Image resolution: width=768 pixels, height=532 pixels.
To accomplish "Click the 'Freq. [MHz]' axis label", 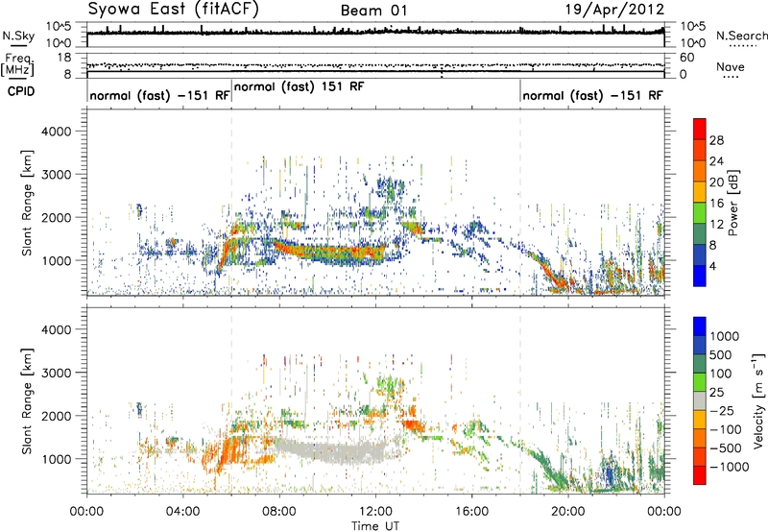I will tap(18, 65).
